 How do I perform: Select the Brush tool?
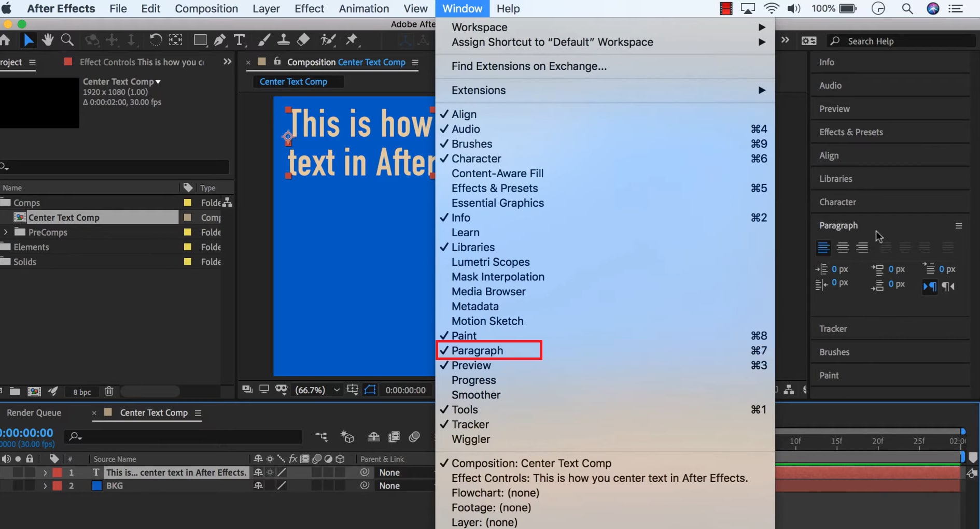click(x=263, y=40)
